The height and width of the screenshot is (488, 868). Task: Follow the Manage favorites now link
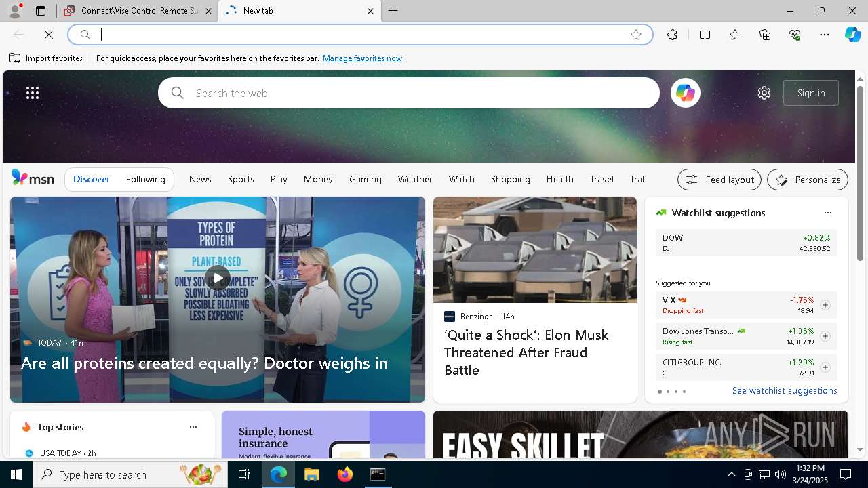coord(362,58)
